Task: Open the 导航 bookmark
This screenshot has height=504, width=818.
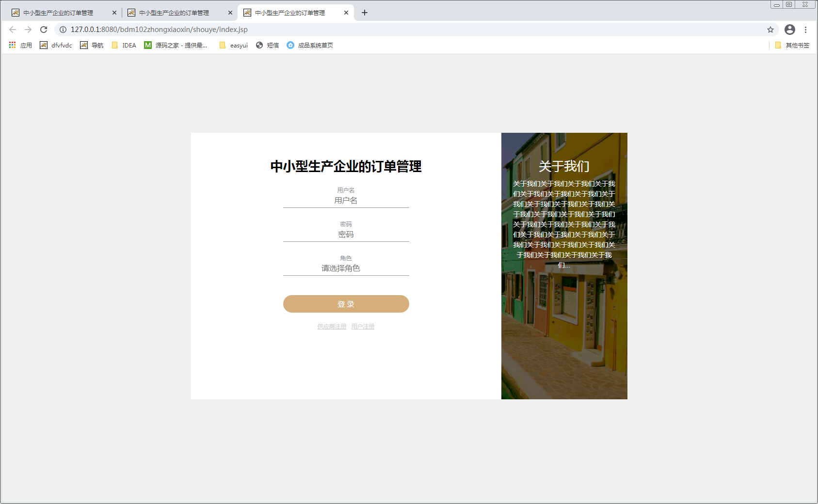Action: tap(92, 45)
